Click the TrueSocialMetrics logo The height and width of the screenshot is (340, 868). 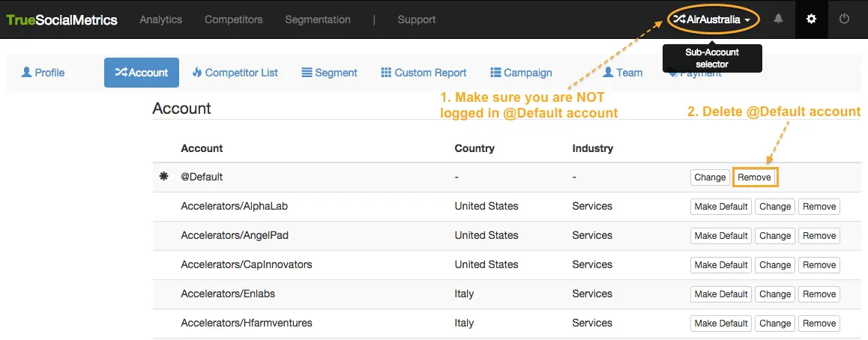pyautogui.click(x=62, y=19)
